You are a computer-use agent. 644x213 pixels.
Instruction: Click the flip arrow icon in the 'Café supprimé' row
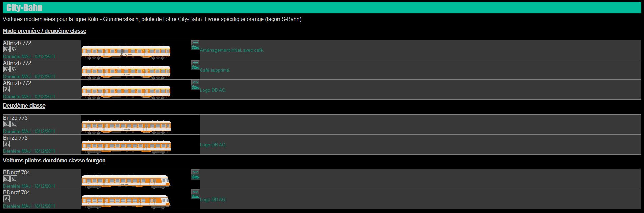(195, 63)
